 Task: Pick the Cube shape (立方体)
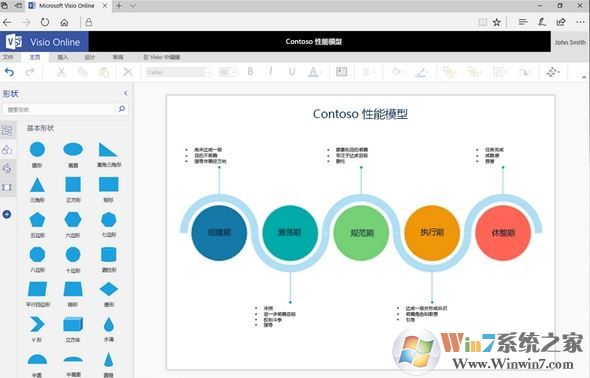pos(73,324)
